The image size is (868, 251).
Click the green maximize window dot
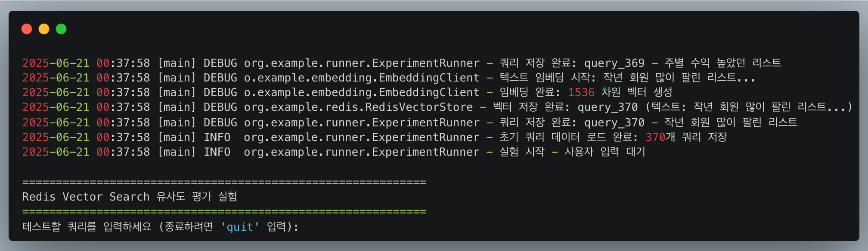61,29
